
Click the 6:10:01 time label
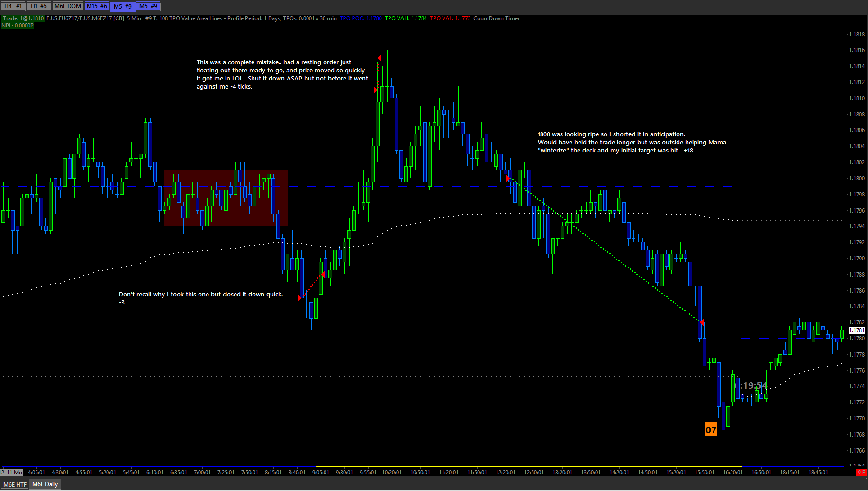click(154, 472)
